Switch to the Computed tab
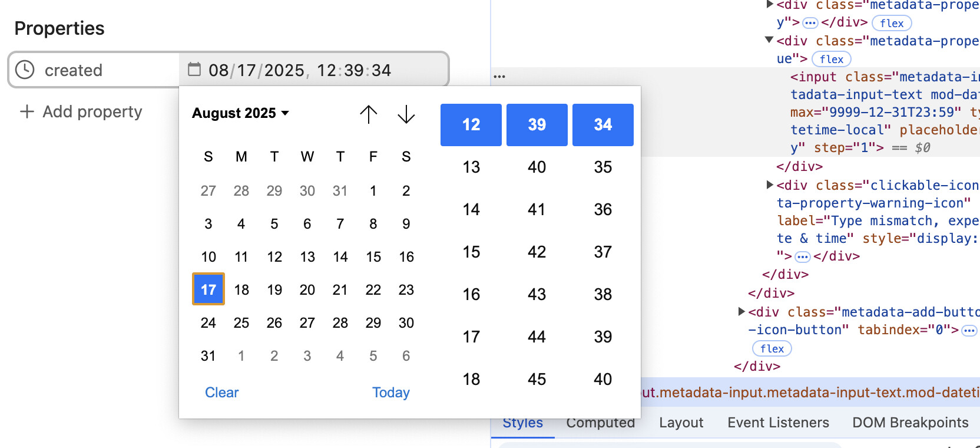Image resolution: width=980 pixels, height=448 pixels. click(x=600, y=423)
